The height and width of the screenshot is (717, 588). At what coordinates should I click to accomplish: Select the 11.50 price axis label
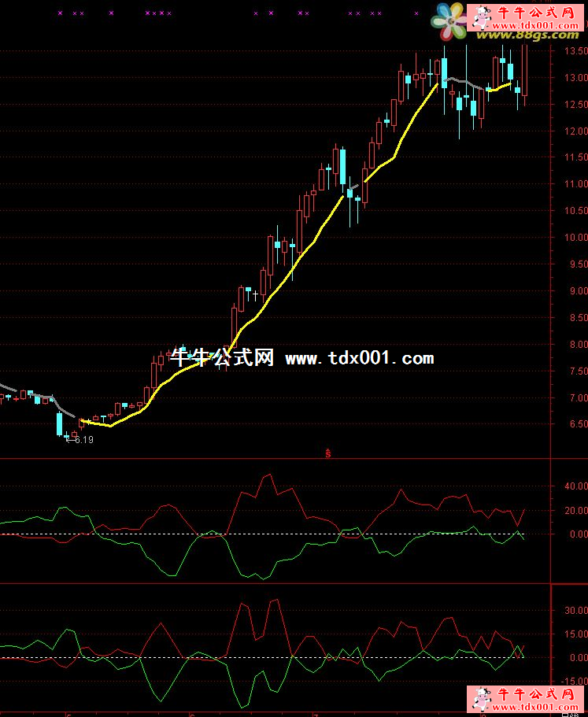576,157
